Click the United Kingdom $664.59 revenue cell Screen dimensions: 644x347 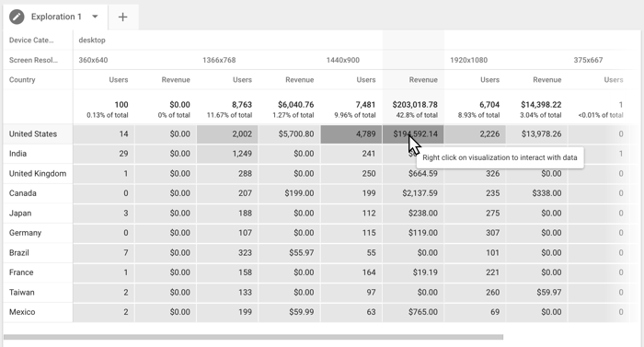click(413, 173)
